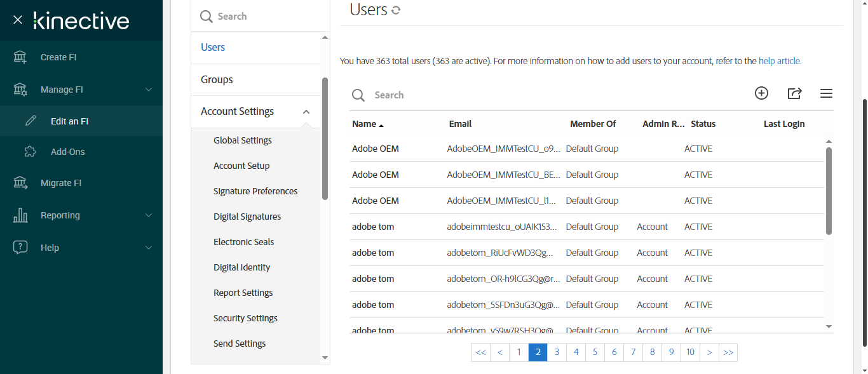868x374 pixels.
Task: Go to page 3 of users
Action: click(557, 352)
